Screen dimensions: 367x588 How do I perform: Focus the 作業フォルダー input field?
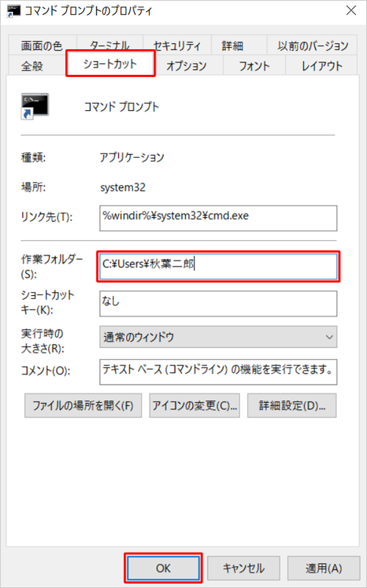coord(218,266)
